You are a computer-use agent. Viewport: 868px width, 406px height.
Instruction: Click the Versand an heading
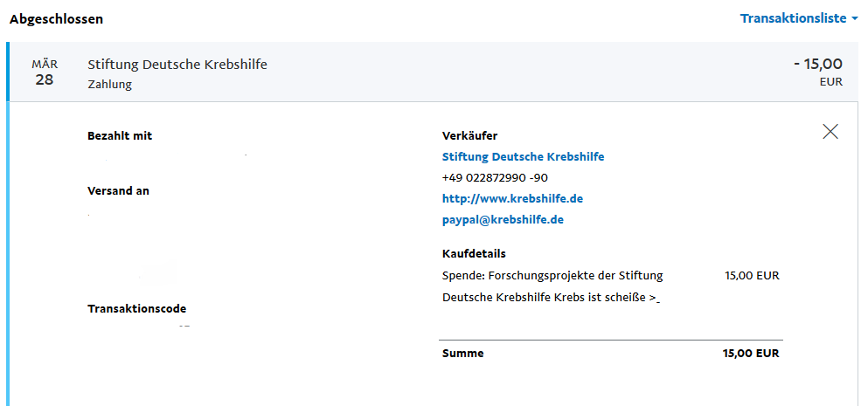point(119,191)
